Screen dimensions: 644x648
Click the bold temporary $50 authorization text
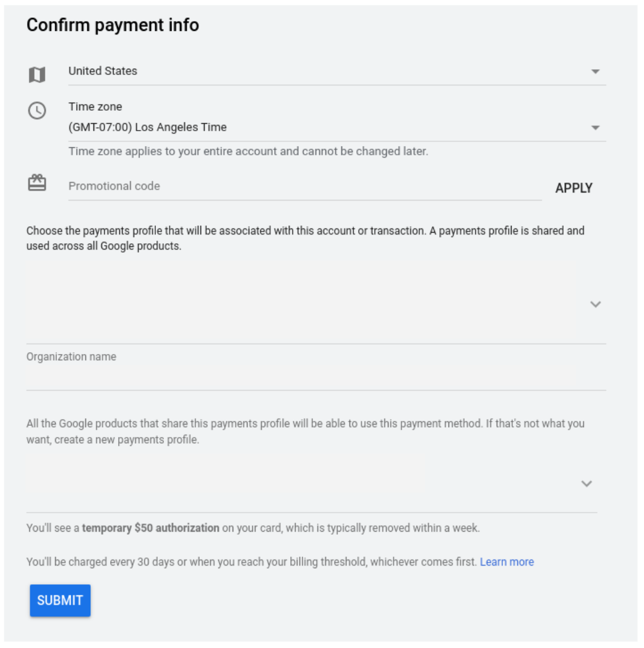[150, 529]
